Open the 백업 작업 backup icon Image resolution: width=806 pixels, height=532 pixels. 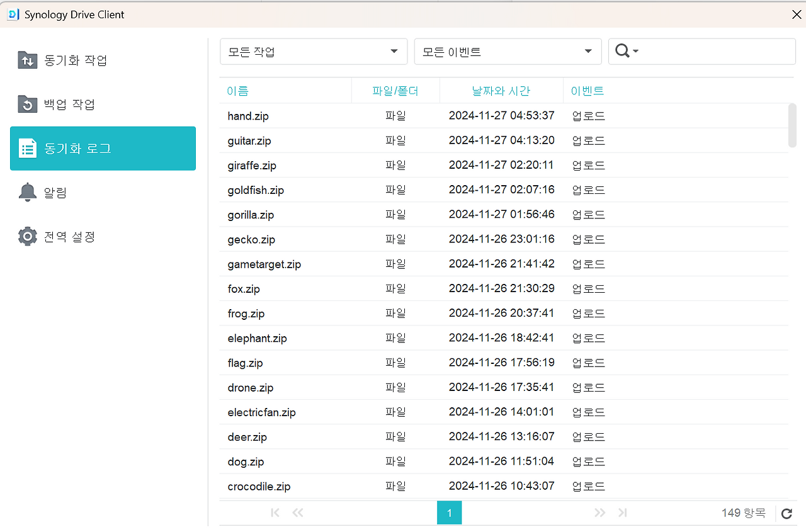[x=28, y=105]
